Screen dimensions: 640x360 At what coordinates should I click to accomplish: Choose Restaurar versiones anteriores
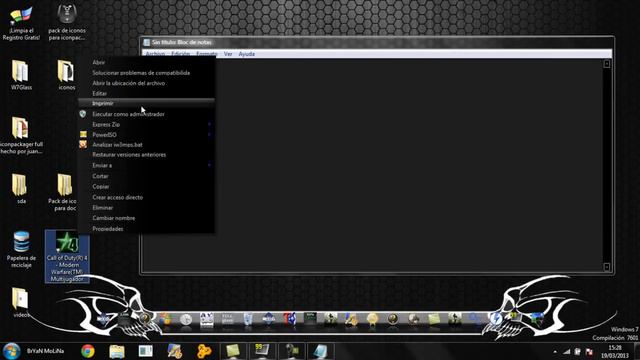[x=146, y=155]
